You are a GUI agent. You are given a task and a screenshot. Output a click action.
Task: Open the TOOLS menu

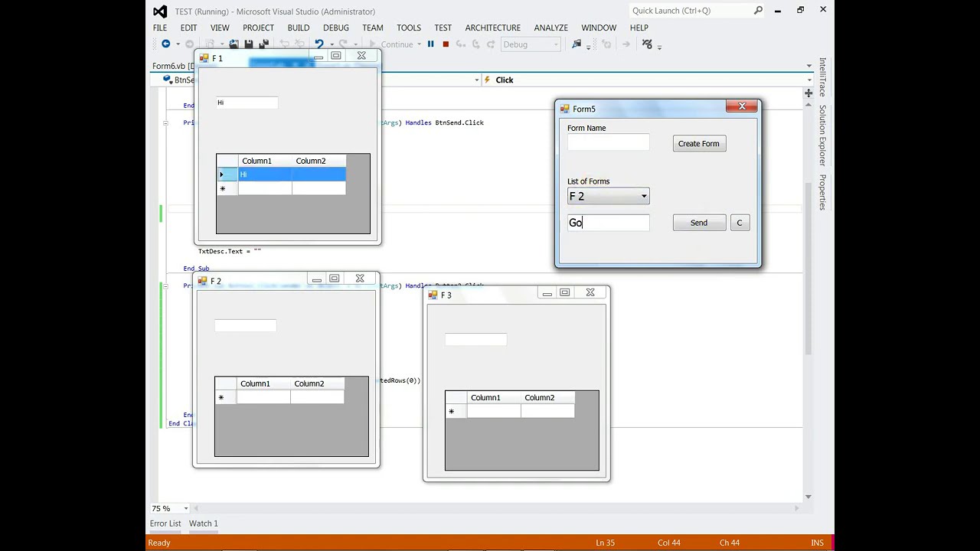pyautogui.click(x=409, y=28)
